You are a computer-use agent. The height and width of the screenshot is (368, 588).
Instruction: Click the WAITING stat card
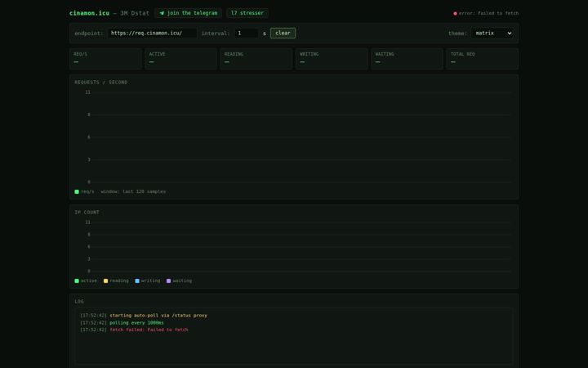pos(407,59)
